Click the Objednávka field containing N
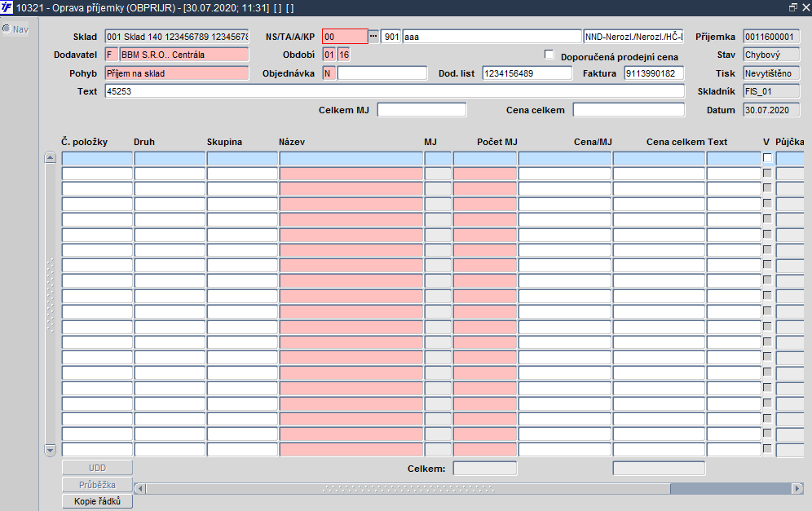Image resolution: width=812 pixels, height=511 pixels. (329, 73)
